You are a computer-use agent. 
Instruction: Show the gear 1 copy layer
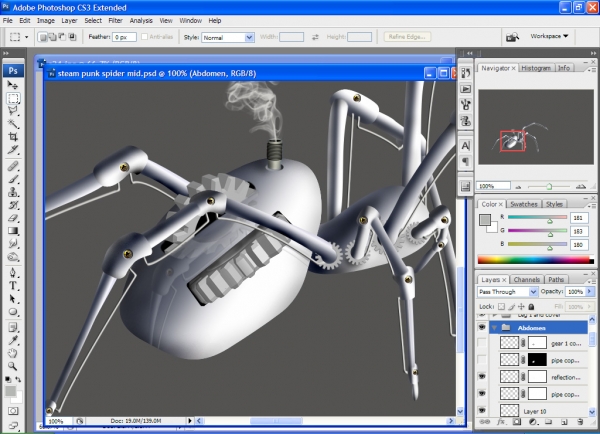click(482, 343)
